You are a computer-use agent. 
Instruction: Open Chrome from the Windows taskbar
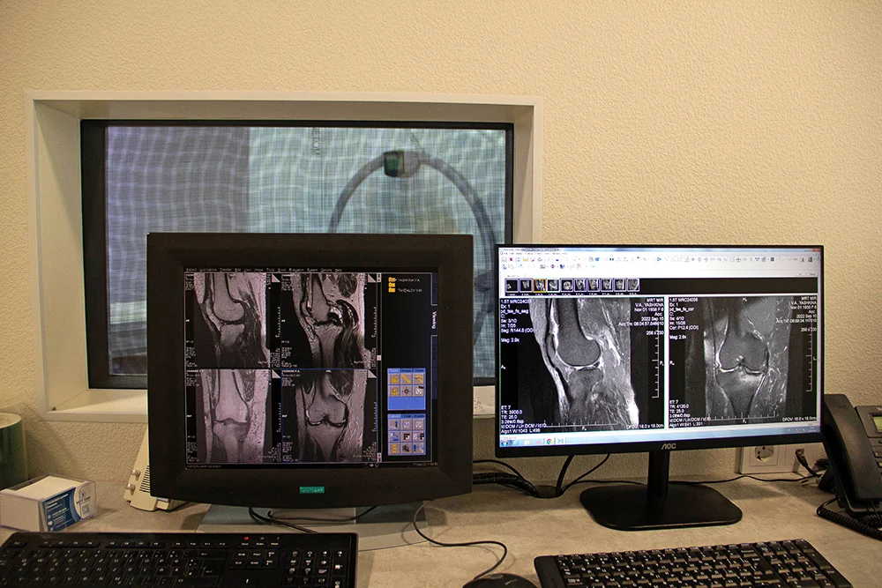pos(549,440)
